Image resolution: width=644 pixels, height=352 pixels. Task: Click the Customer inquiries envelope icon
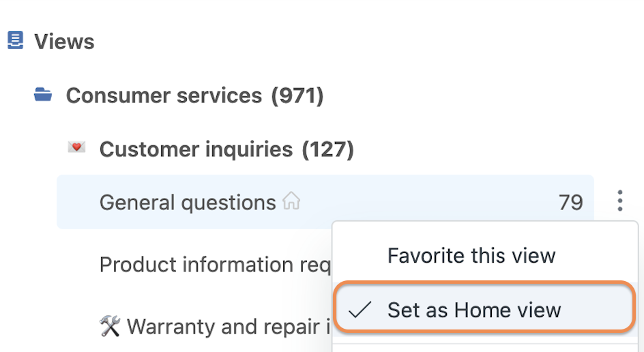76,147
